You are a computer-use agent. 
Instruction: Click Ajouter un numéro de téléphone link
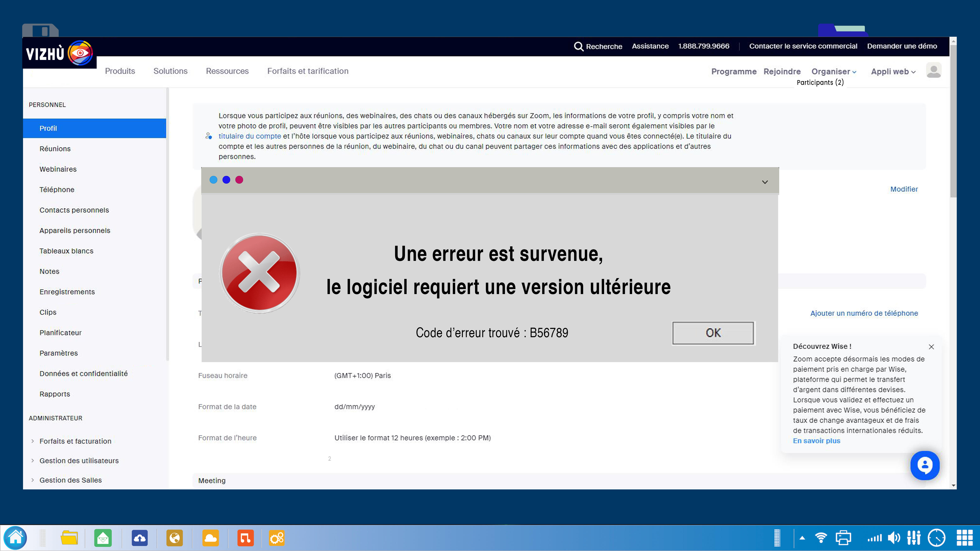click(x=864, y=313)
